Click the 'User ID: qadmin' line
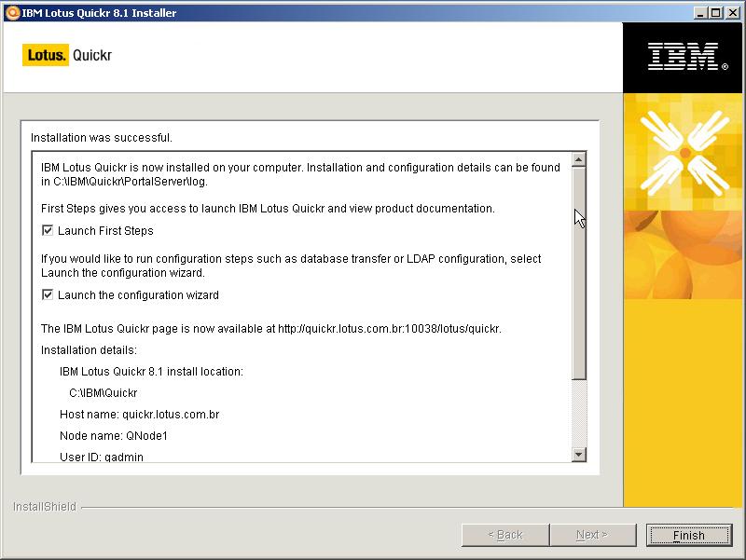The image size is (746, 560). click(x=102, y=457)
